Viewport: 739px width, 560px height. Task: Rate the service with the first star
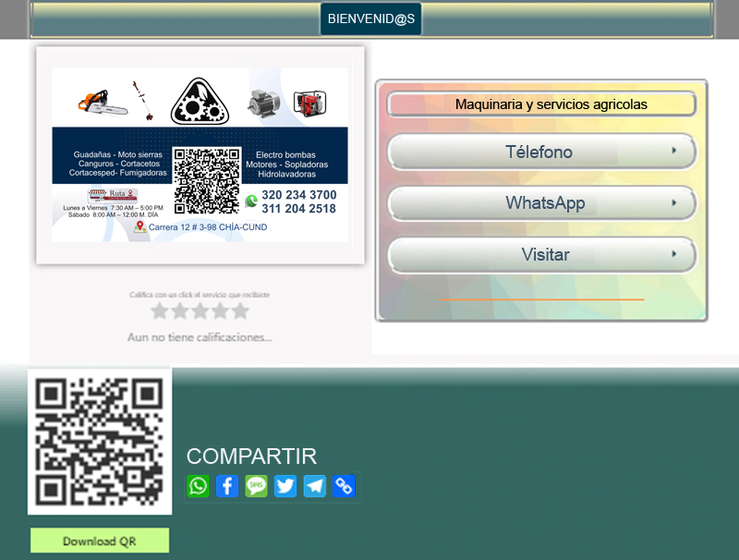(160, 311)
